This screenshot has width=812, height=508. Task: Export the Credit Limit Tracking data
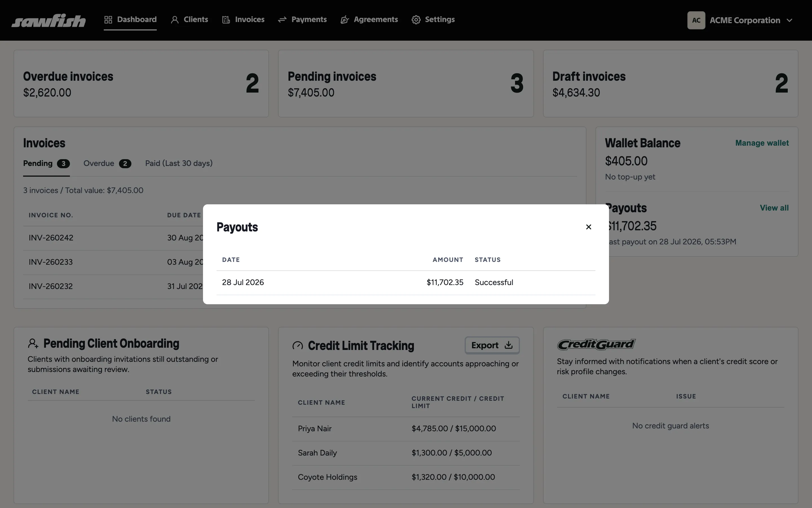point(492,345)
